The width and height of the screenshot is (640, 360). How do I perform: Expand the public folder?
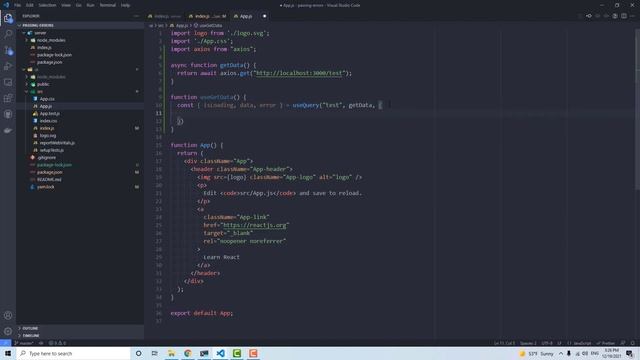coord(43,84)
